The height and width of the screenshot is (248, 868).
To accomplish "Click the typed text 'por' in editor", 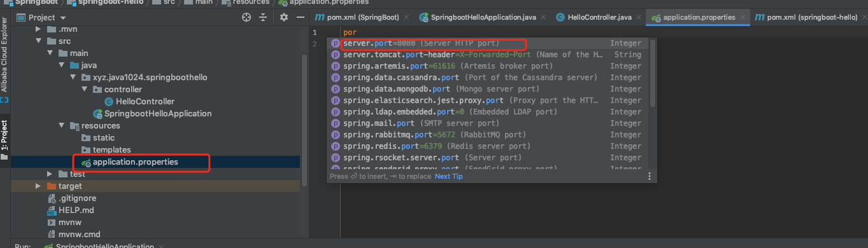I will point(350,32).
